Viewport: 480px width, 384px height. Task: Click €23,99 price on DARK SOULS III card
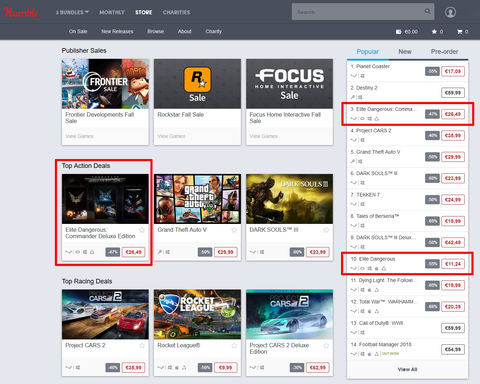click(x=318, y=252)
